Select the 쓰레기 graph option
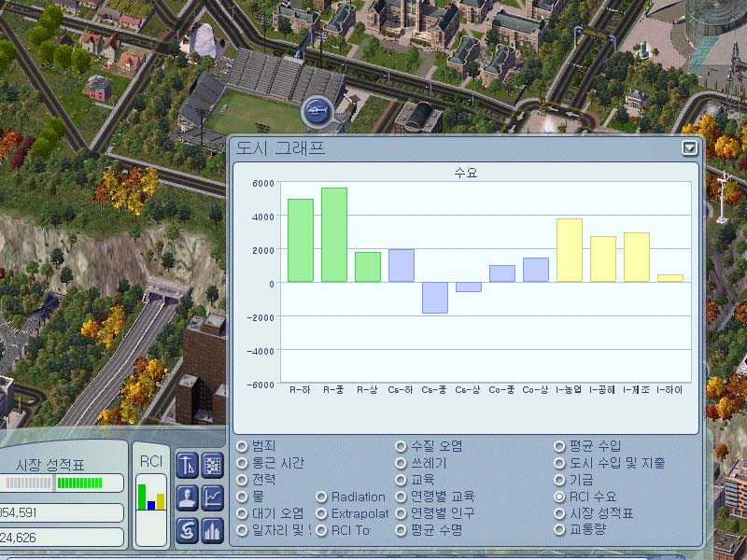 point(401,463)
